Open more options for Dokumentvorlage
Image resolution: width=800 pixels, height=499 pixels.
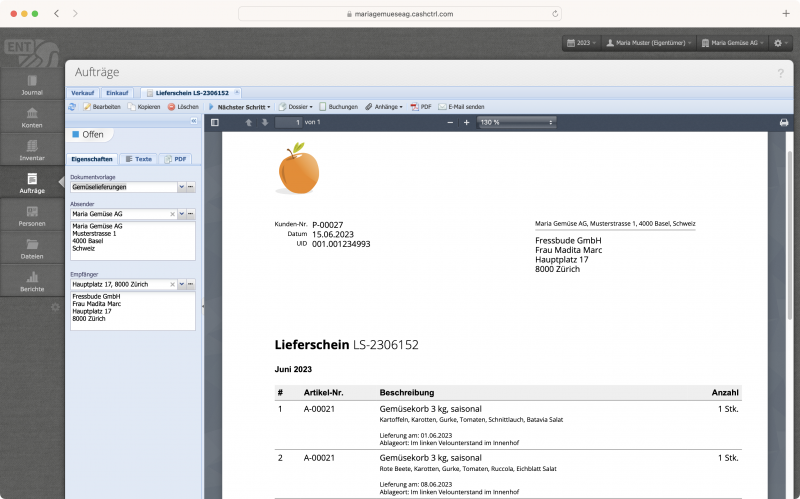[x=191, y=187]
